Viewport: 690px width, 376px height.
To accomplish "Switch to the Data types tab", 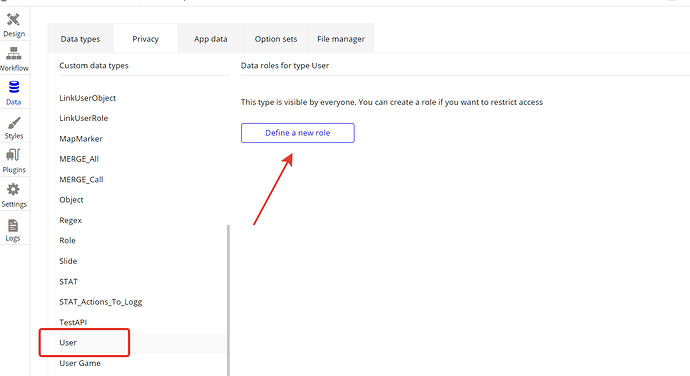I will (x=80, y=39).
